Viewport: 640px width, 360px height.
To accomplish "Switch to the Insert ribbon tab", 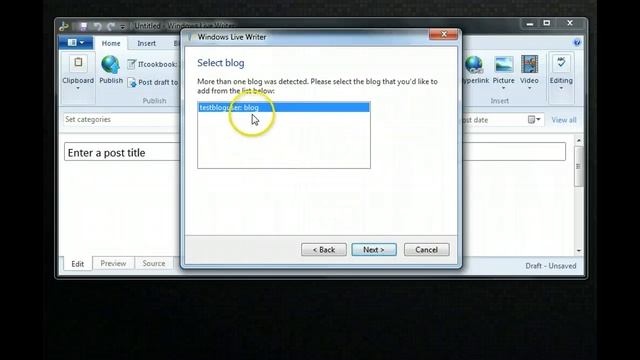I will pos(146,43).
